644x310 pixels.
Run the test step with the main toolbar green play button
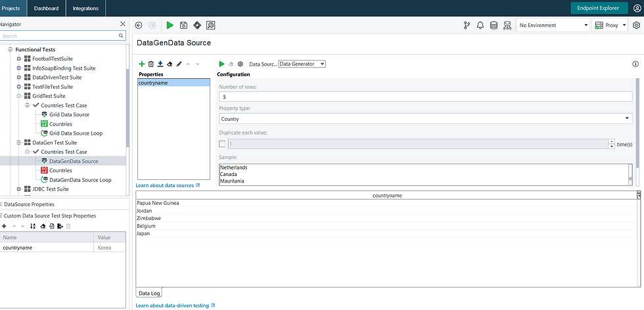[x=170, y=26]
